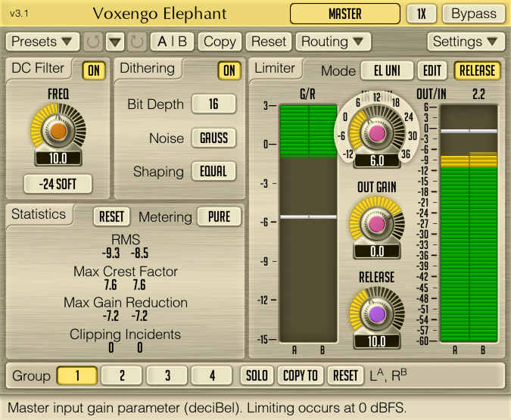Click the DC Filter FREQ knob
The width and height of the screenshot is (511, 420).
(x=58, y=131)
